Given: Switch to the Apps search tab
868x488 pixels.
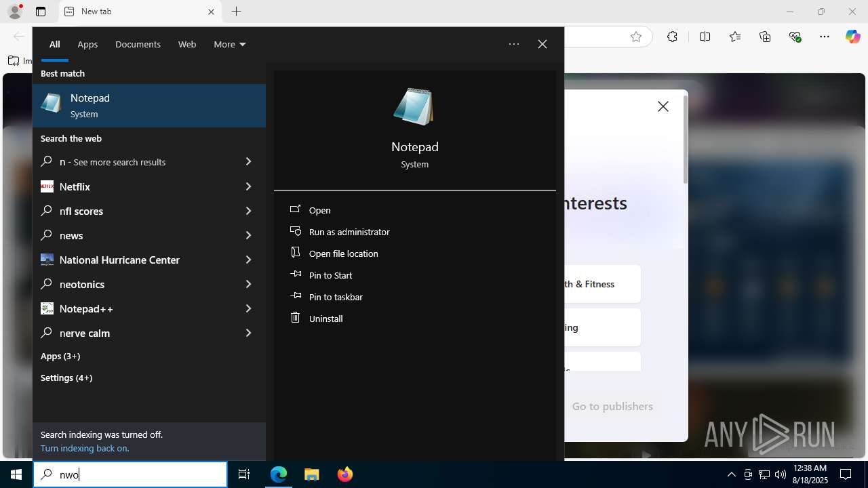Looking at the screenshot, I should 87,44.
